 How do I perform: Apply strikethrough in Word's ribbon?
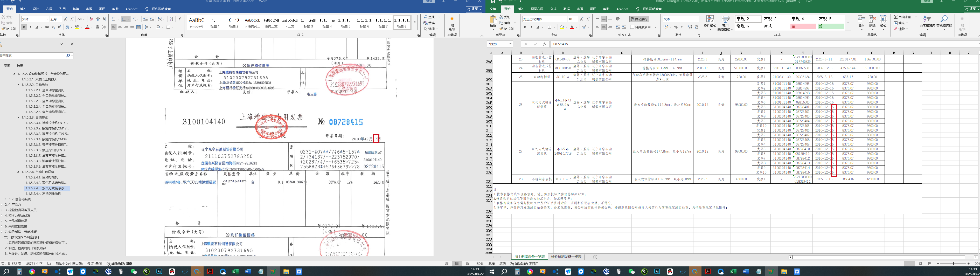(x=47, y=27)
